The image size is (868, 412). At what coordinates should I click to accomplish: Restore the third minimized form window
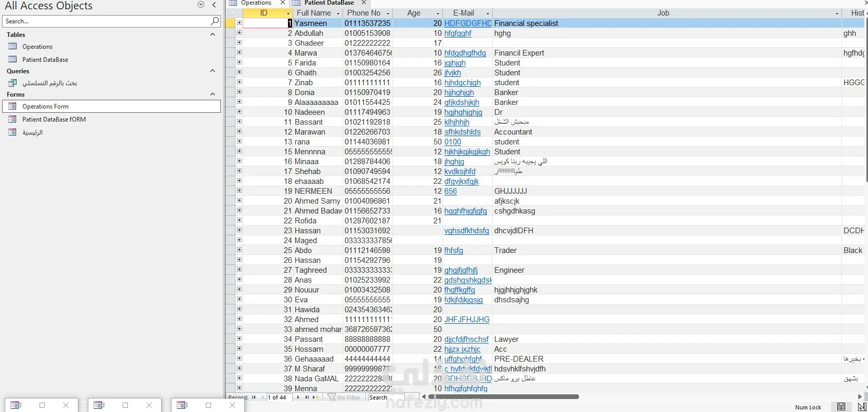[x=208, y=405]
